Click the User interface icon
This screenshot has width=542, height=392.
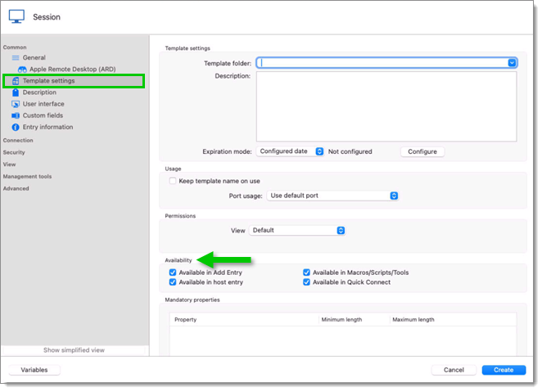(x=16, y=104)
